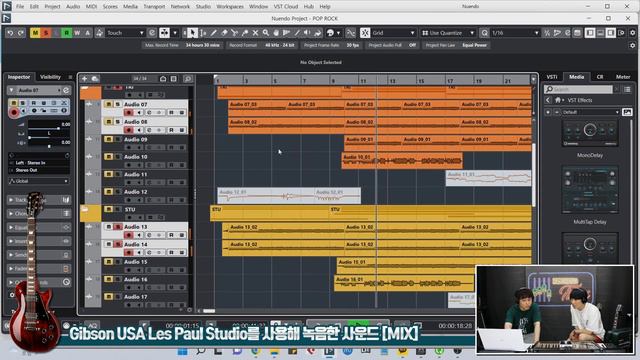
Task: Unsolo the Audio 13 track
Action: click(118, 227)
